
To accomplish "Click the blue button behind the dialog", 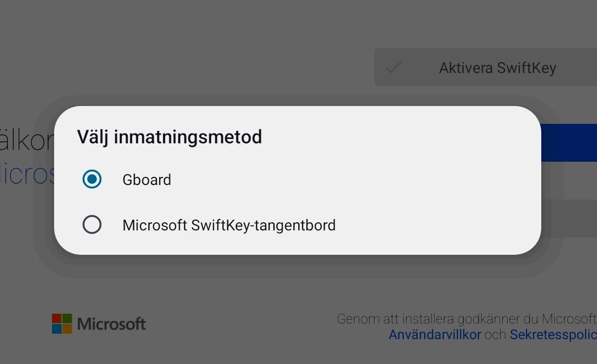I will tap(568, 143).
